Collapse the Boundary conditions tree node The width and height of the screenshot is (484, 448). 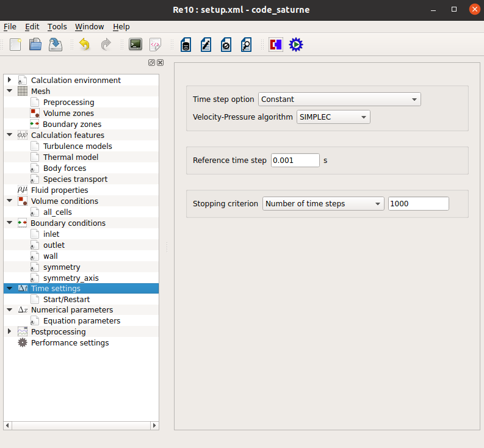tap(9, 223)
